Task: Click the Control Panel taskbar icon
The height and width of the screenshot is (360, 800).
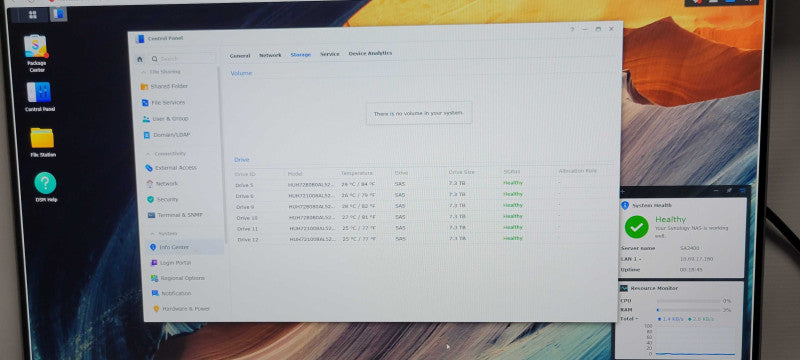Action: click(x=58, y=14)
